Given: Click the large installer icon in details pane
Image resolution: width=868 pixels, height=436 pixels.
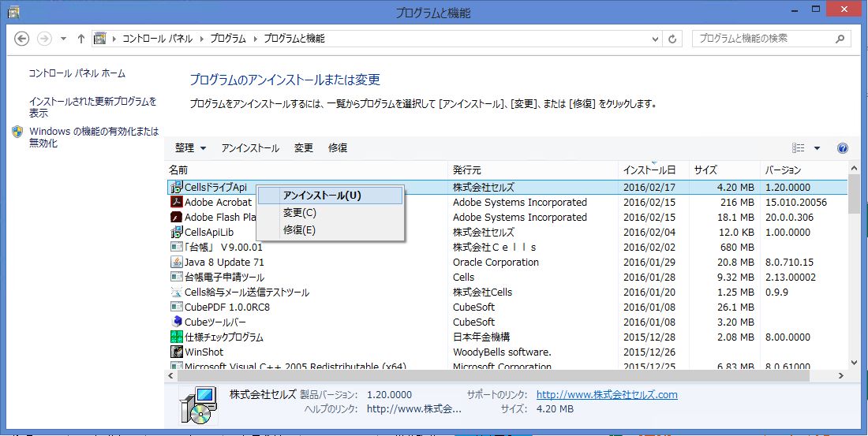Looking at the screenshot, I should click(x=198, y=404).
